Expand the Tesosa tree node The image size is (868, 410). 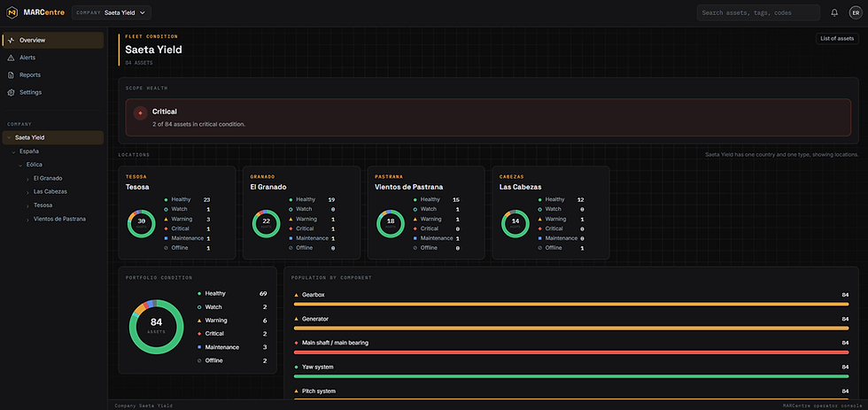[x=27, y=205]
